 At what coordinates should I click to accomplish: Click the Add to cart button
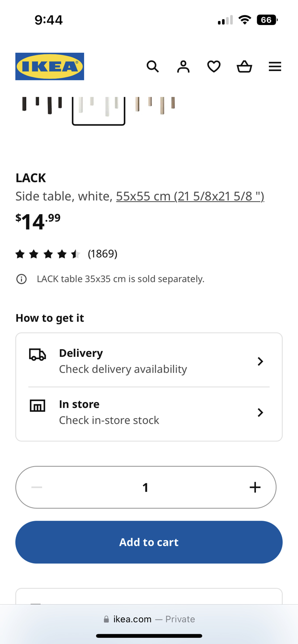point(149,542)
